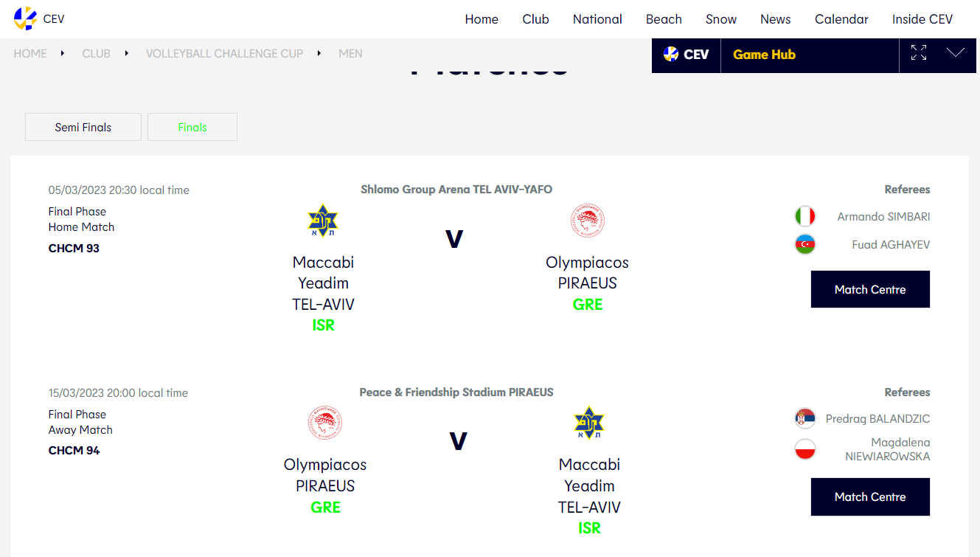980x557 pixels.
Task: Click Serbian flag beside Predrag BALANDZIC
Action: (x=805, y=419)
